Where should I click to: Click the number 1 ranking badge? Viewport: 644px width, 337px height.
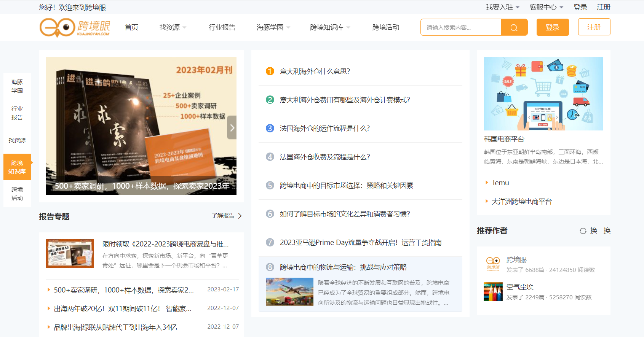click(270, 71)
